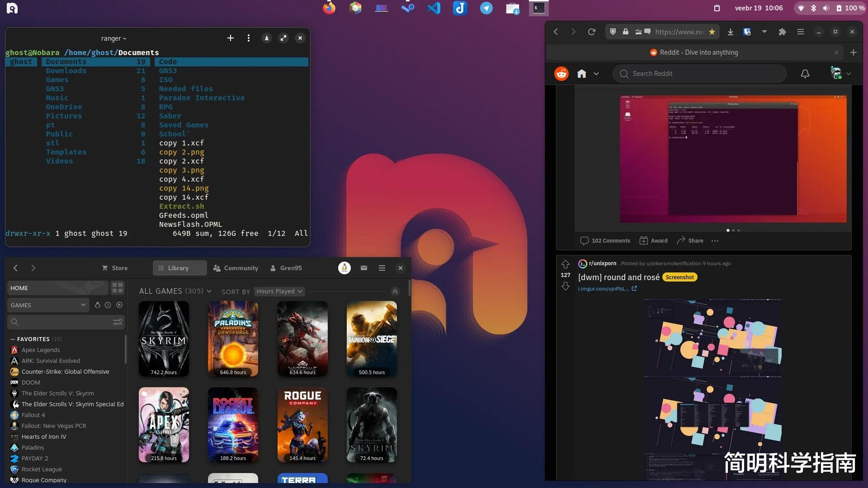This screenshot has height=488, width=868.
Task: Select Extract.sh in ranger file list
Action: click(181, 206)
